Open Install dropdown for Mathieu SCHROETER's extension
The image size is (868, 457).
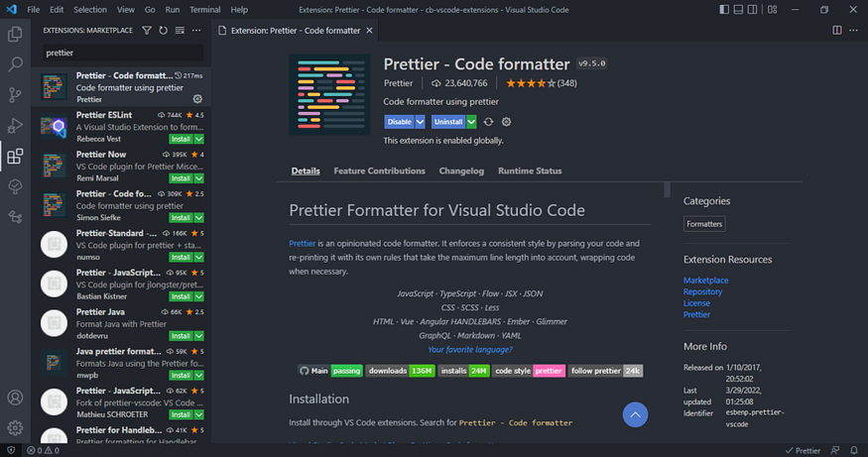click(x=199, y=414)
